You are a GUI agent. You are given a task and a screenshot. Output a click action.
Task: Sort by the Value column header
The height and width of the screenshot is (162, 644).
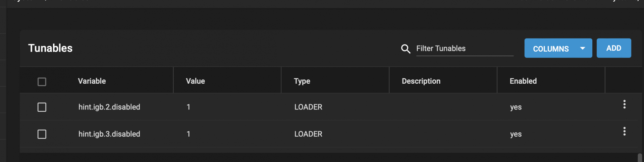click(x=195, y=81)
